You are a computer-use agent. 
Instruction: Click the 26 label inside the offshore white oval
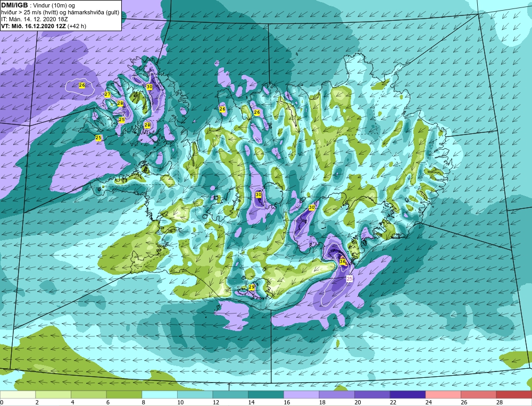coord(82,86)
